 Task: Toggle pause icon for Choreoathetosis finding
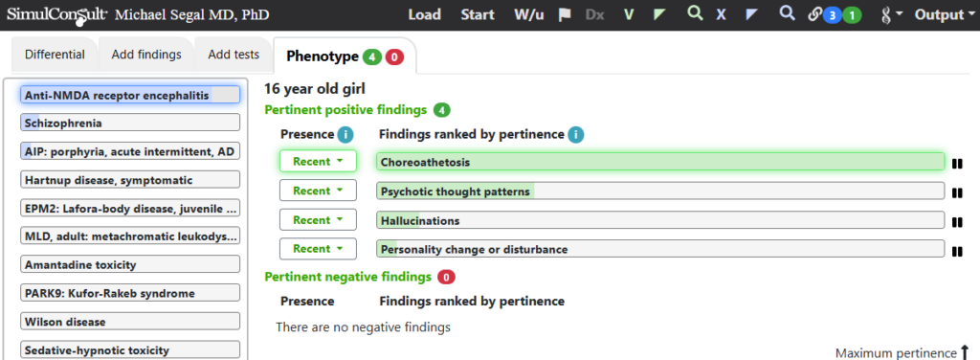957,164
